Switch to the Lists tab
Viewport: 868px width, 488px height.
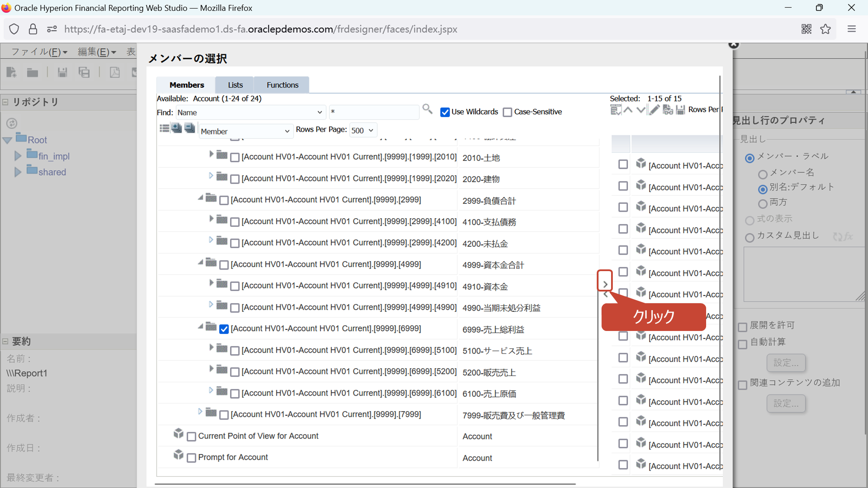(235, 85)
